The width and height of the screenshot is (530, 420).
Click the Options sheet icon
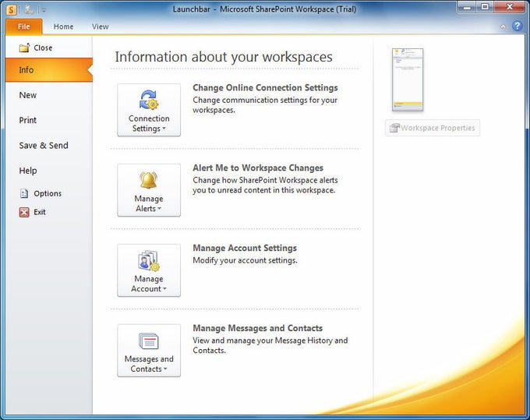click(24, 193)
